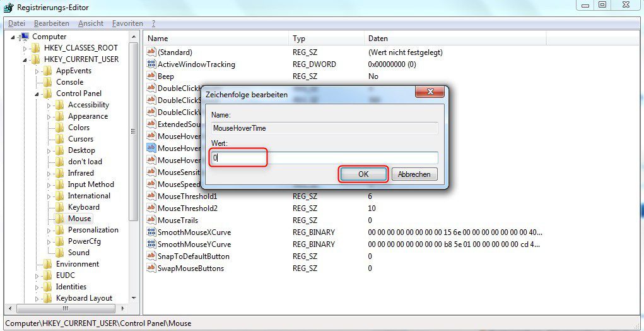Select the Computer icon in tree

(x=24, y=37)
